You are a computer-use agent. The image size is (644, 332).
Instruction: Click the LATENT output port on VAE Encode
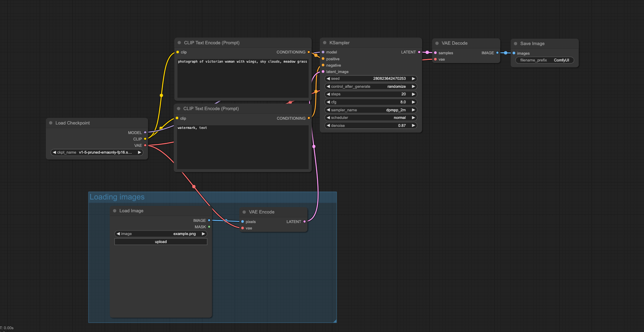pyautogui.click(x=305, y=221)
